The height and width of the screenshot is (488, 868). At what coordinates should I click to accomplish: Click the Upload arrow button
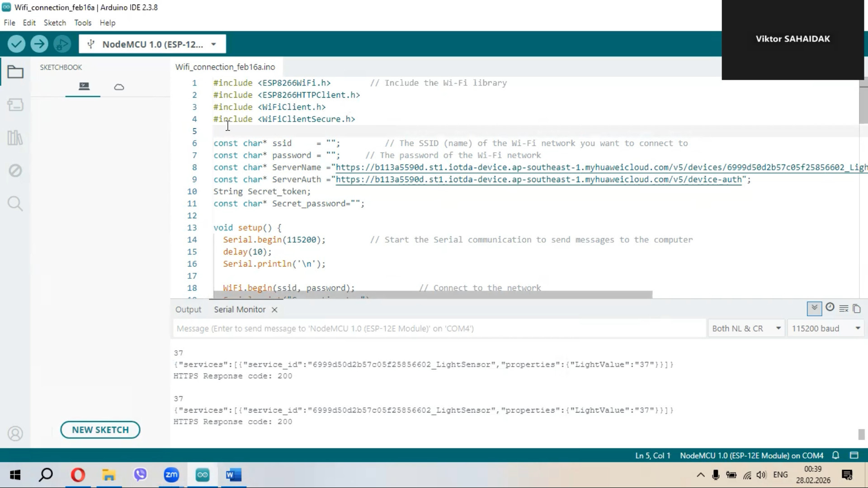39,44
